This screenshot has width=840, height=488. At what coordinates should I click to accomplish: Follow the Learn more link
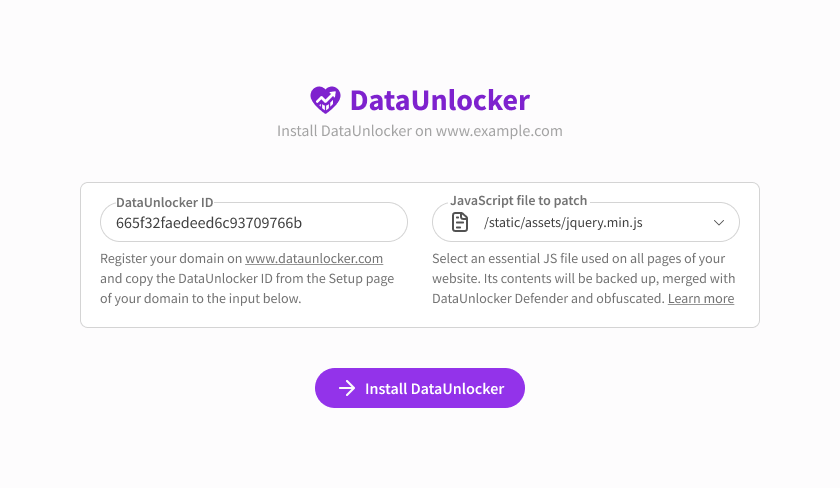[700, 298]
